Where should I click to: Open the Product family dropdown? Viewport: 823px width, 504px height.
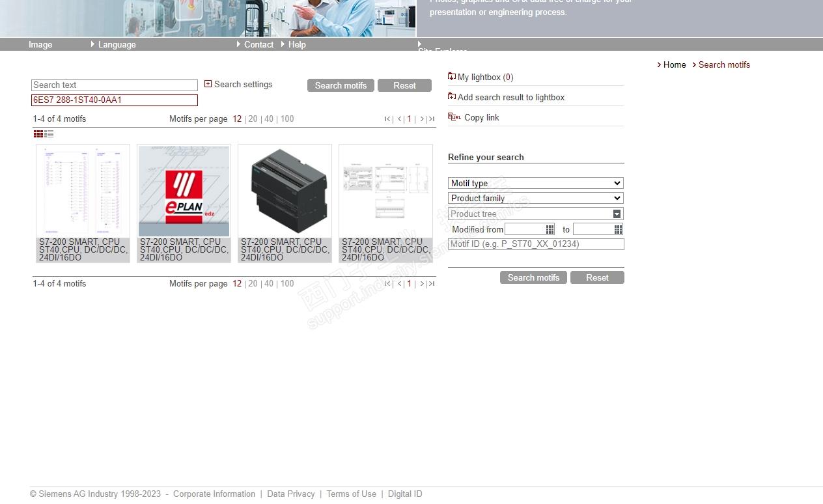pyautogui.click(x=536, y=198)
